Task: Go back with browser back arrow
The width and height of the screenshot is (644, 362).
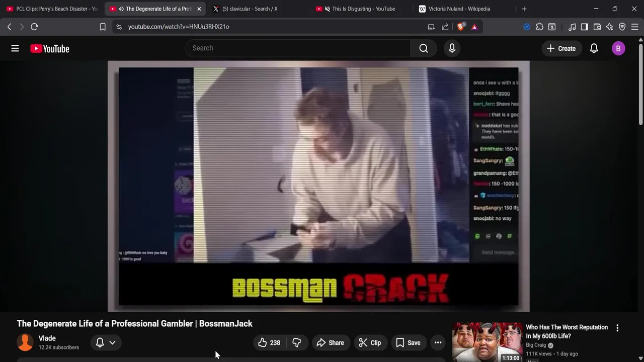Action: (x=9, y=27)
